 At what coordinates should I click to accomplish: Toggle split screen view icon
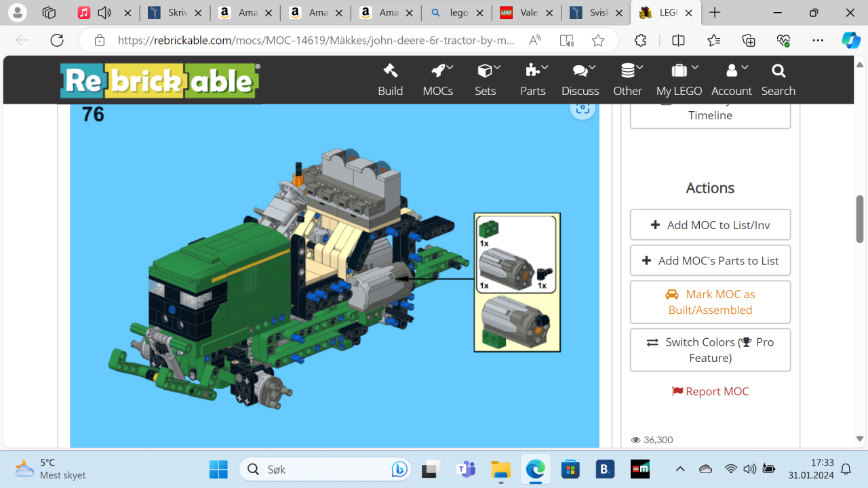[x=678, y=41]
